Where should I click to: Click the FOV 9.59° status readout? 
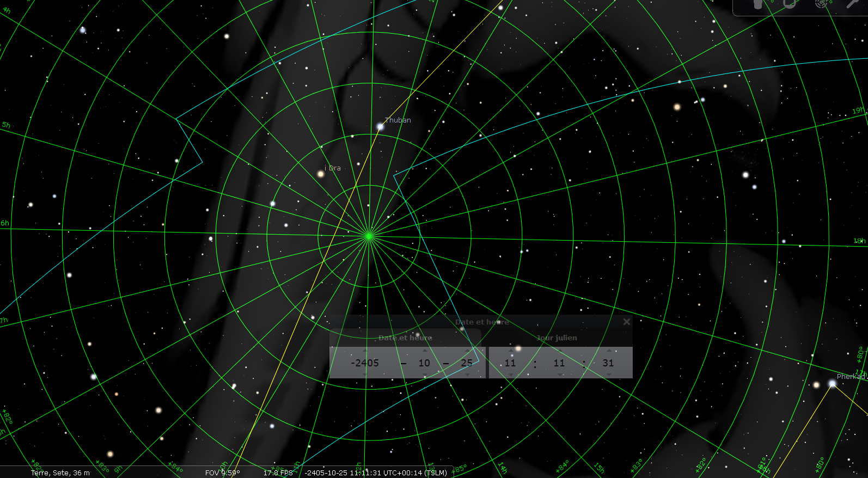coord(222,473)
